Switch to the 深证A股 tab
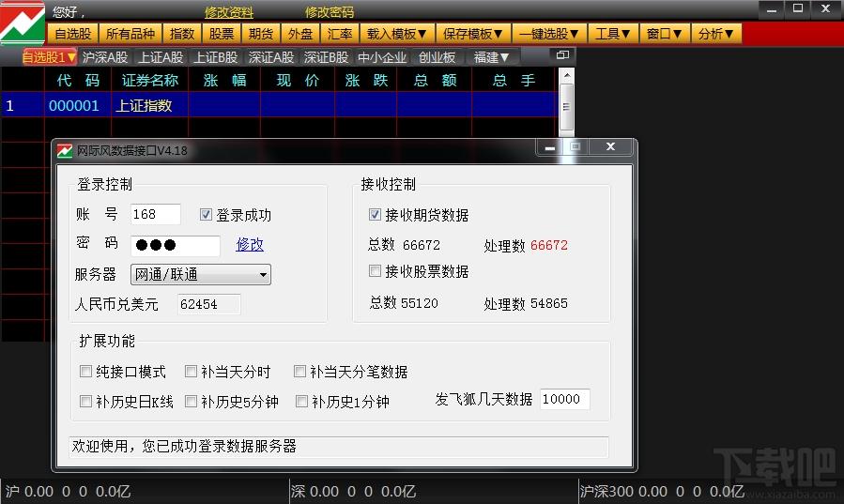 (270, 57)
